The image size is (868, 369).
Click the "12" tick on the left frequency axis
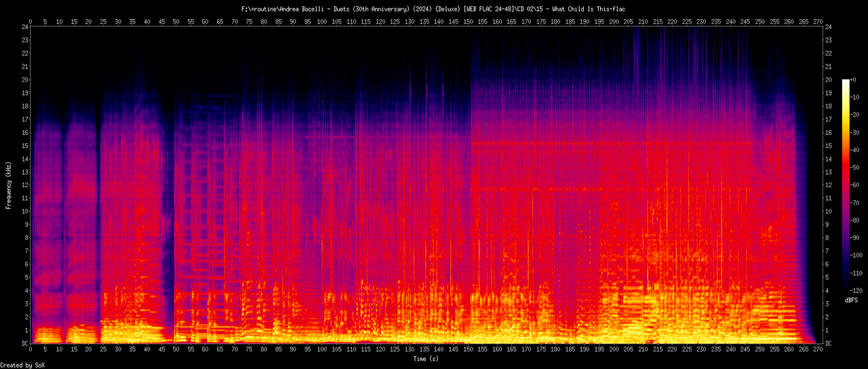click(24, 185)
